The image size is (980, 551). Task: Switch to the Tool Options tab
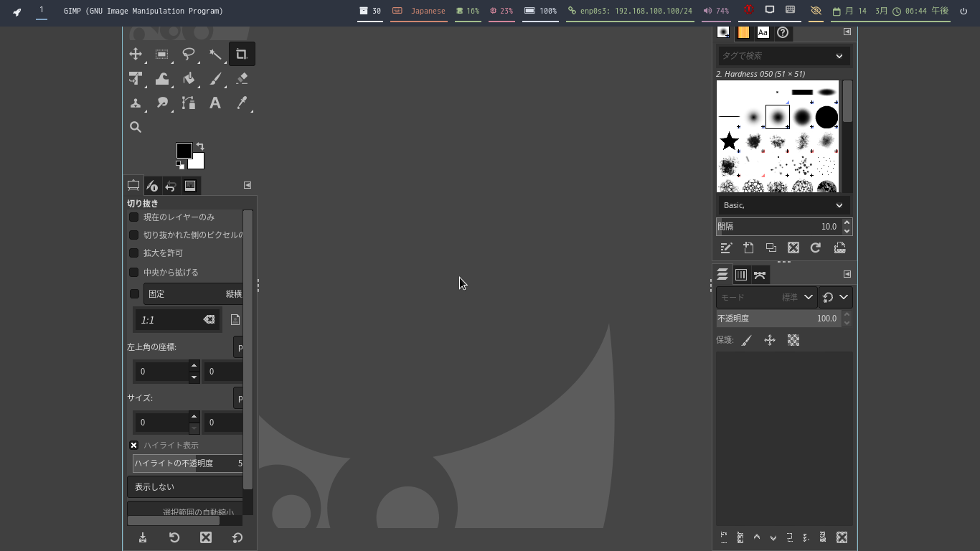click(x=133, y=186)
